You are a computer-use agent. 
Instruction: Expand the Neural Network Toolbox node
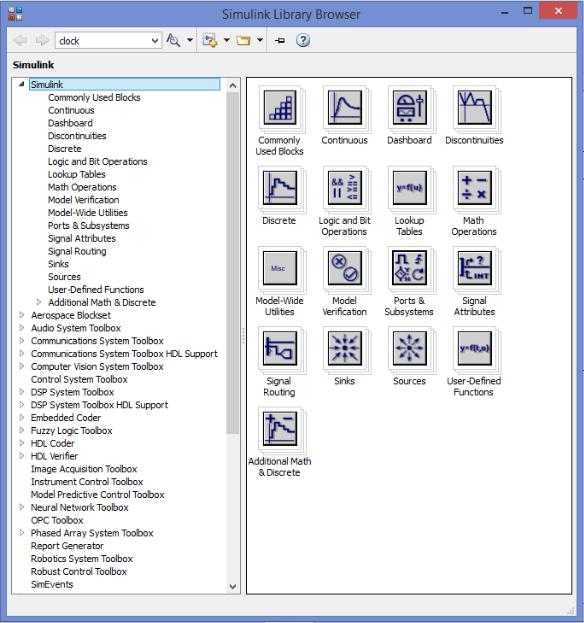[22, 507]
